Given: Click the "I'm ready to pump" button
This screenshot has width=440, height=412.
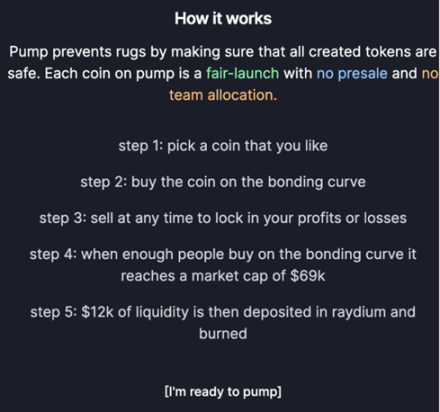Looking at the screenshot, I should coord(223,392).
